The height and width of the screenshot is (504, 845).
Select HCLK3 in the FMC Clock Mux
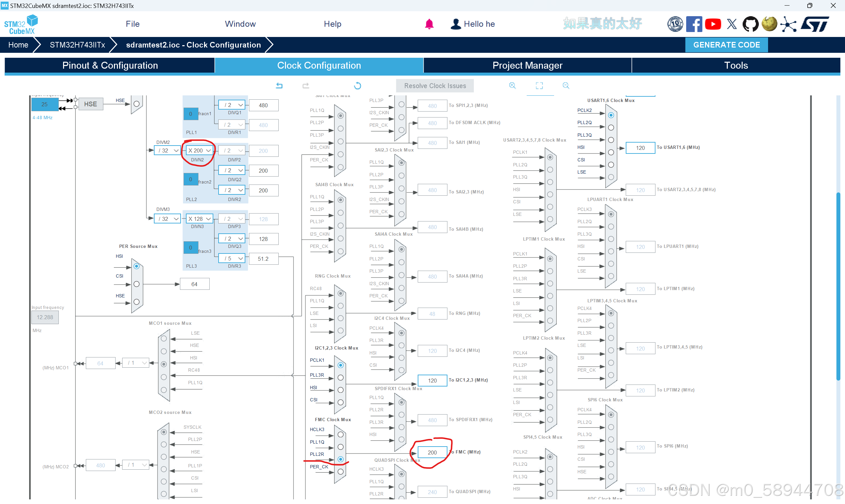(340, 435)
